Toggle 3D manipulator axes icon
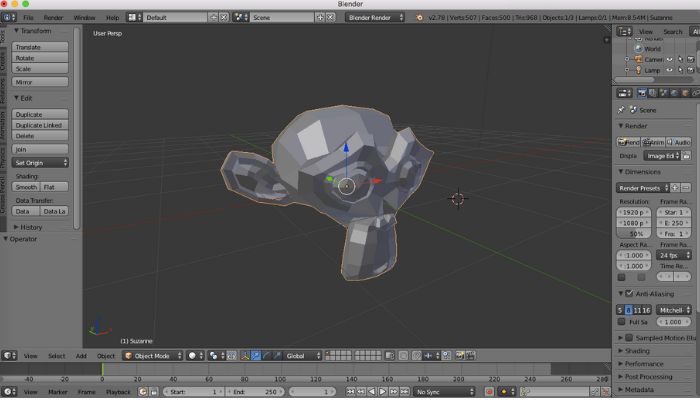700x400 pixels. tap(245, 356)
